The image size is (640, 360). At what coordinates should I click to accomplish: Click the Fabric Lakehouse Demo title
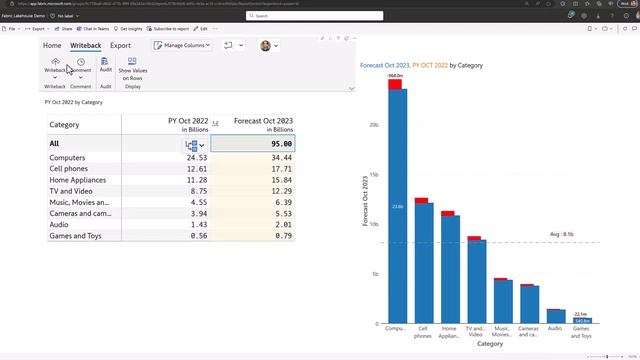23,16
